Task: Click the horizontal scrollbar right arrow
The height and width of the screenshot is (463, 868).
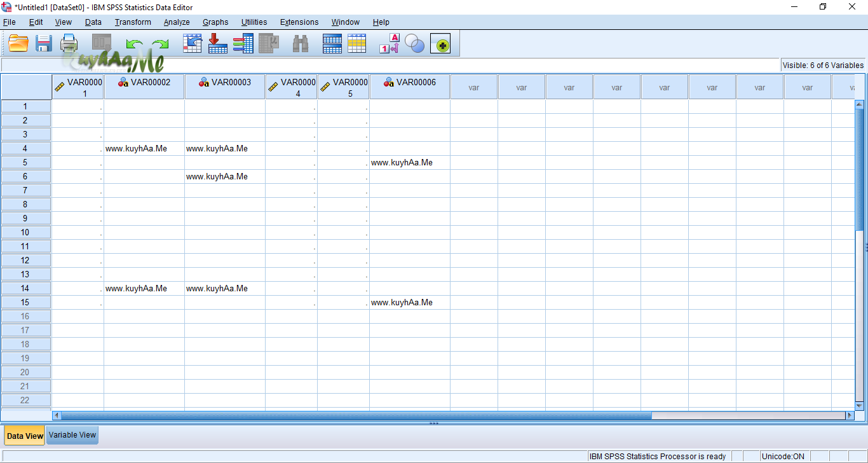Action: 850,415
